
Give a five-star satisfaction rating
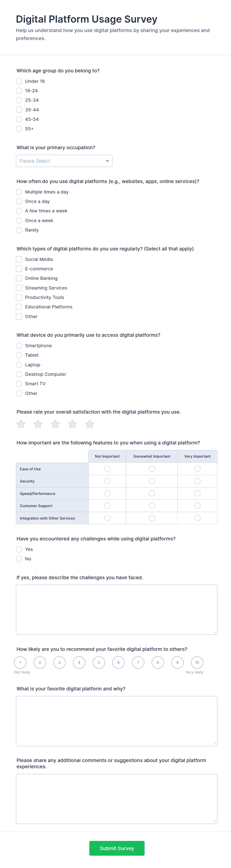tap(90, 424)
